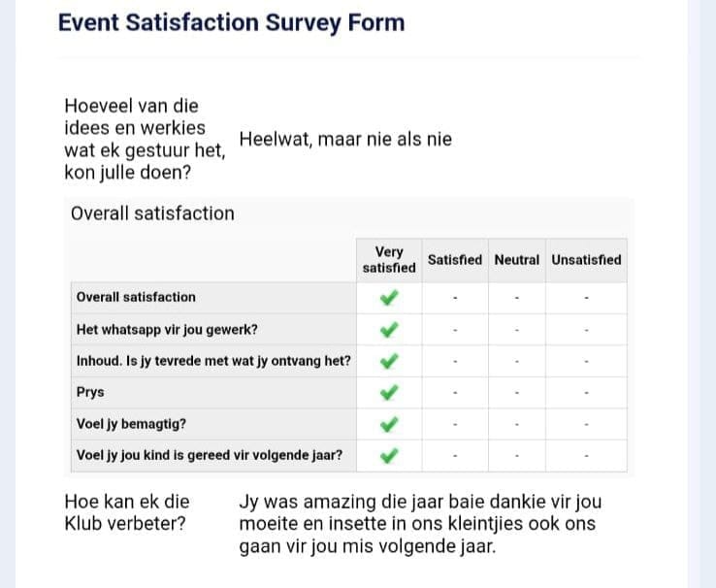
Task: Click the green checkmark in Inhoud row
Action: (389, 361)
